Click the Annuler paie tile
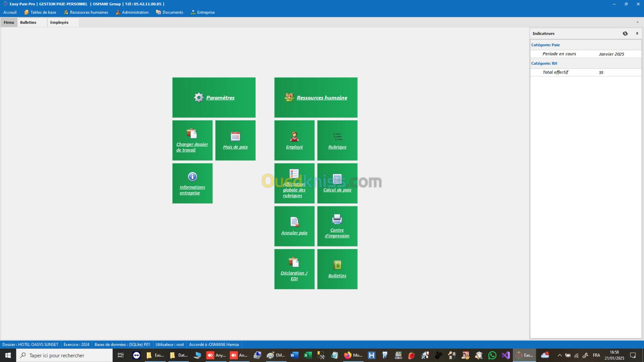 pos(294,226)
